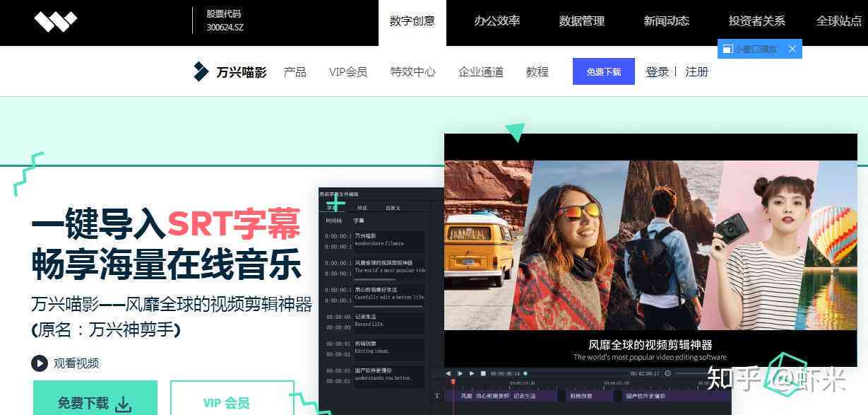Open the 教程 nav link
The image size is (868, 415).
tap(537, 71)
